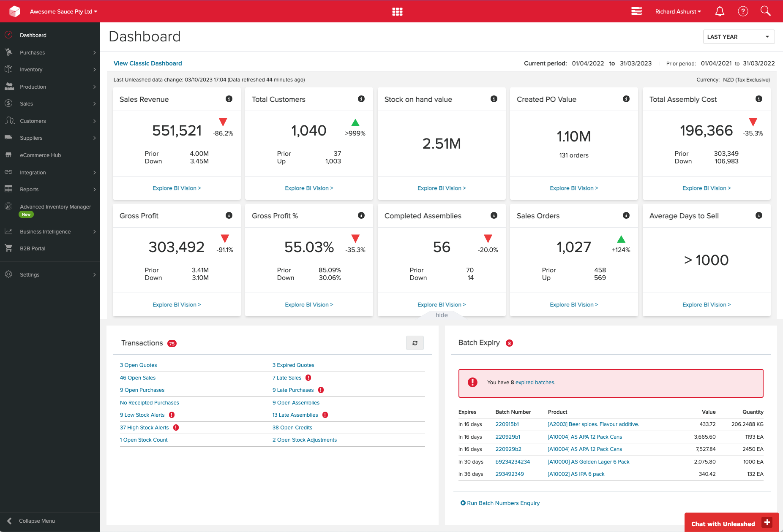
Task: Refresh the Transactions panel
Action: click(x=415, y=343)
